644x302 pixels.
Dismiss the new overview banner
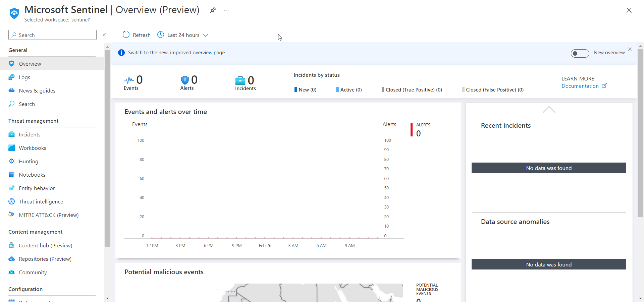[x=630, y=49]
